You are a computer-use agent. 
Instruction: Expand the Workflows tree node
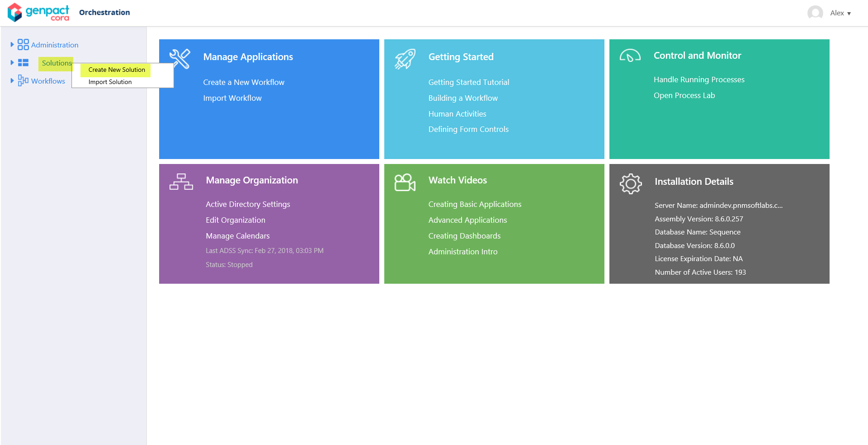[12, 80]
